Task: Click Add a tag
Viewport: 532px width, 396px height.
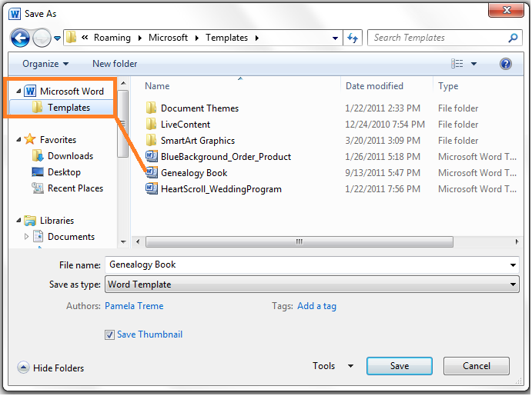Action: pyautogui.click(x=316, y=306)
